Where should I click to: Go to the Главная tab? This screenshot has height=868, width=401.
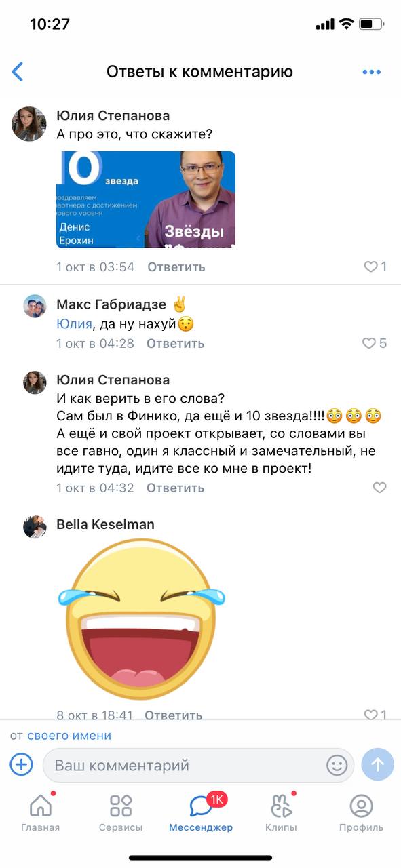(41, 812)
